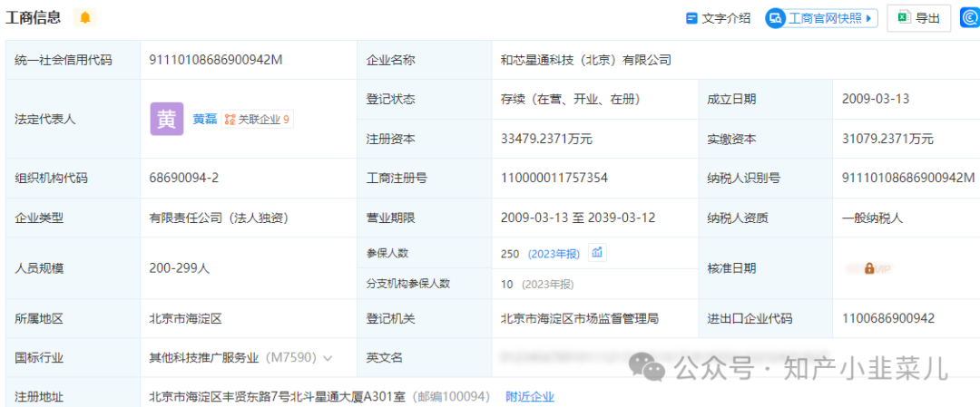Select branch insured count 10
980x407 pixels.
(507, 285)
